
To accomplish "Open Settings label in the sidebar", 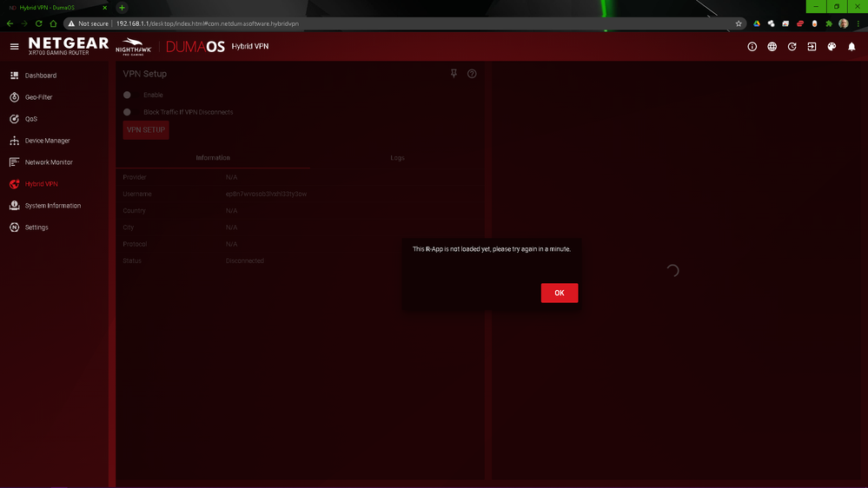I will click(36, 228).
